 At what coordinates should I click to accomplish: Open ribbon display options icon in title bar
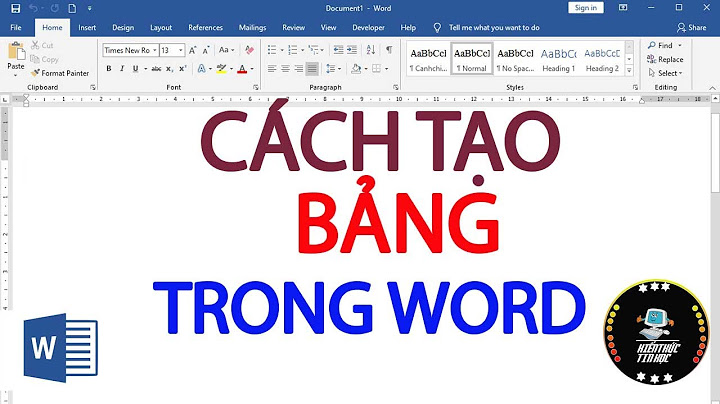click(623, 8)
